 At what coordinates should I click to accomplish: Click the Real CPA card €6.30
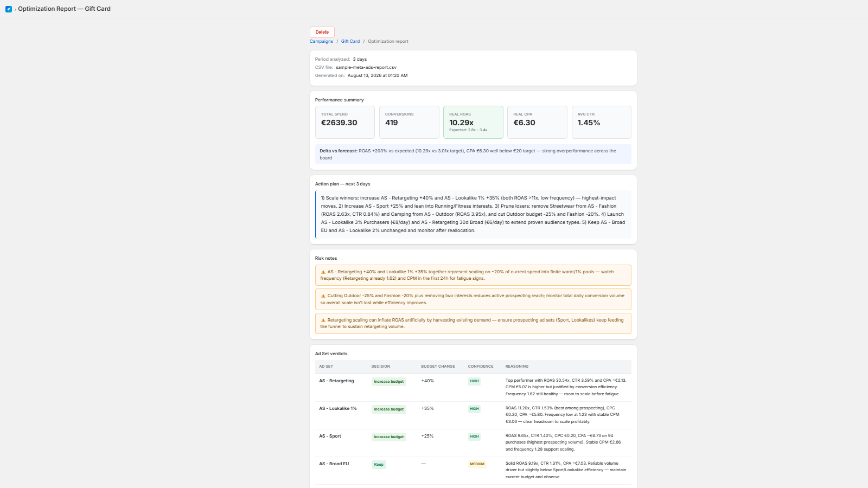point(537,122)
